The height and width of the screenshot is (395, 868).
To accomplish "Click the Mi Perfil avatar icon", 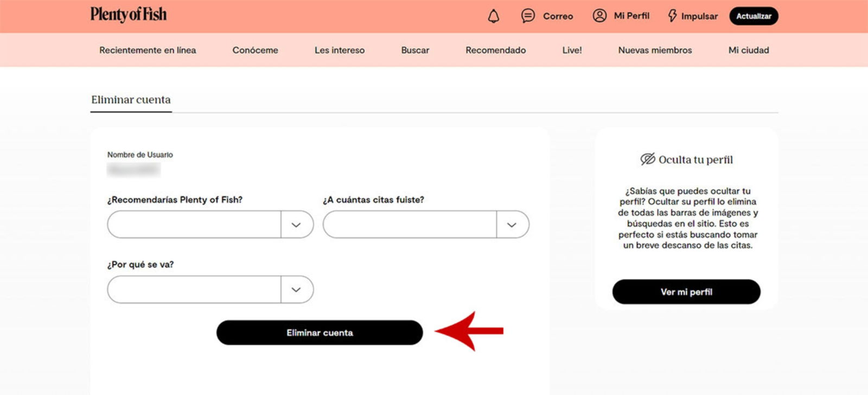I will click(599, 16).
